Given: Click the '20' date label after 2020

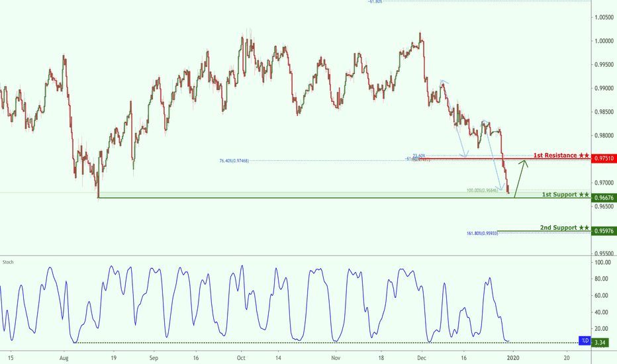Looking at the screenshot, I should 567,358.
